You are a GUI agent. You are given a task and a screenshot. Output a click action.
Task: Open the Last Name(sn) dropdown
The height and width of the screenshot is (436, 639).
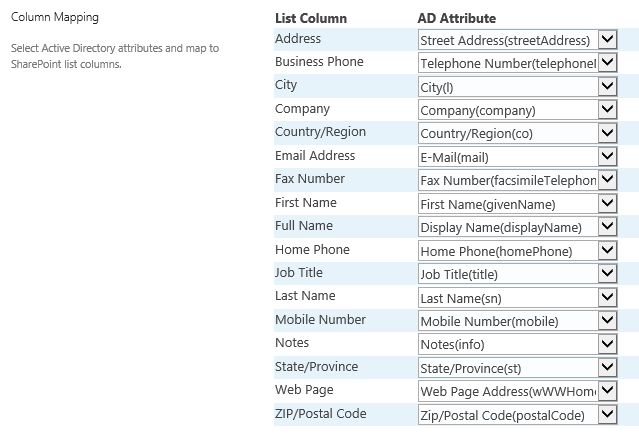(x=518, y=297)
